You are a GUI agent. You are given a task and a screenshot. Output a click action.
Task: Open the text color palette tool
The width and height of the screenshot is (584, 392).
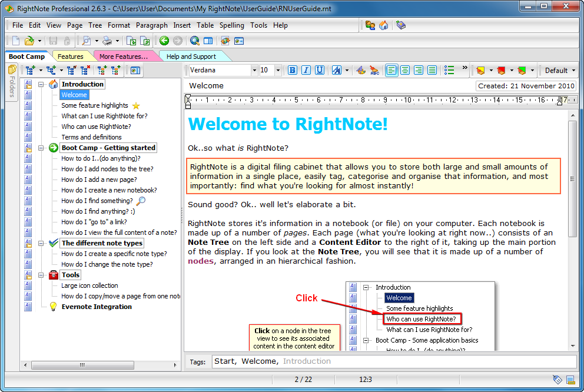360,71
